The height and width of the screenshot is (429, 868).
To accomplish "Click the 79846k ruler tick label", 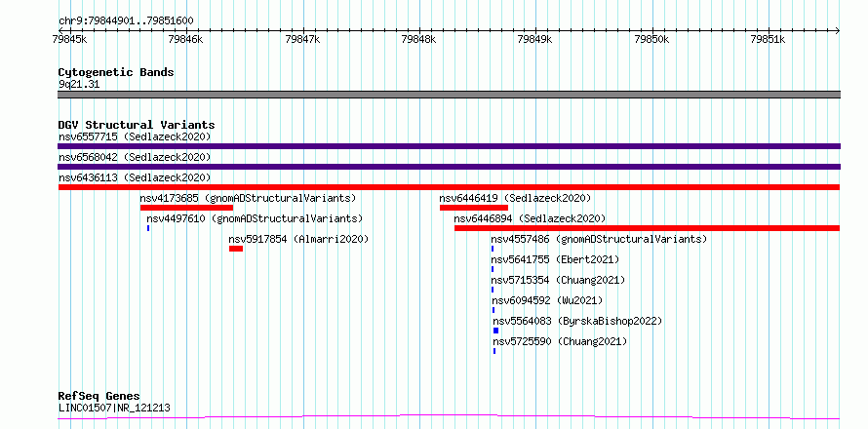I will [x=186, y=39].
